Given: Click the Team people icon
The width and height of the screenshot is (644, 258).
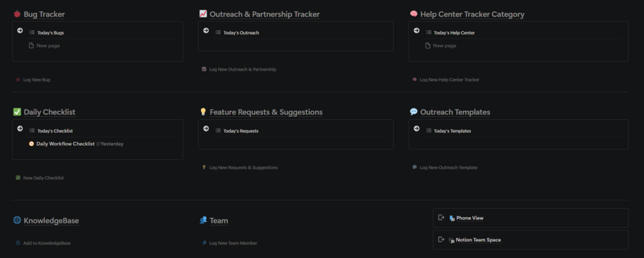Looking at the screenshot, I should pyautogui.click(x=203, y=220).
